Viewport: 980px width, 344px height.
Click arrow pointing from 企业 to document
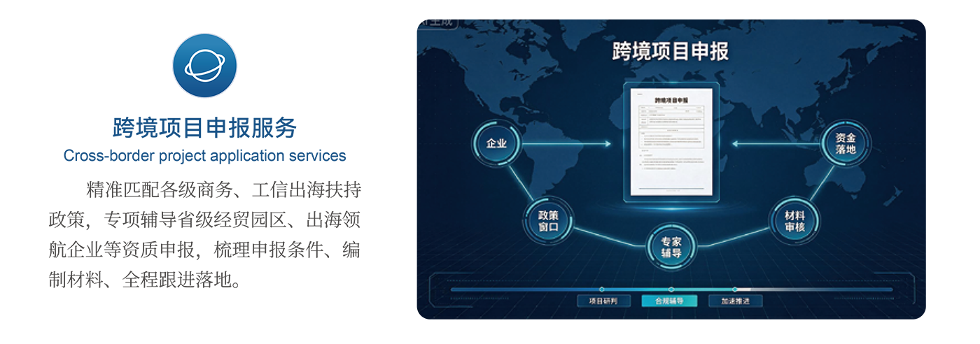[566, 144]
